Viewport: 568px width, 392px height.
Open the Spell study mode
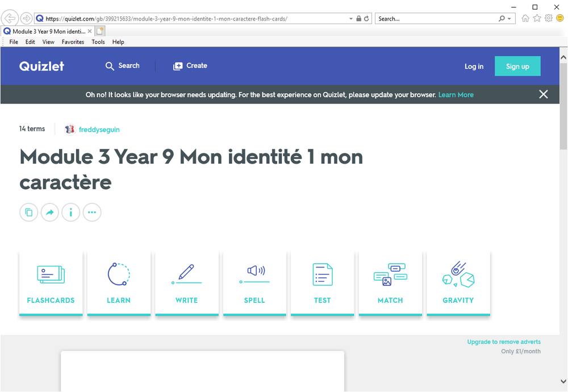pyautogui.click(x=254, y=283)
